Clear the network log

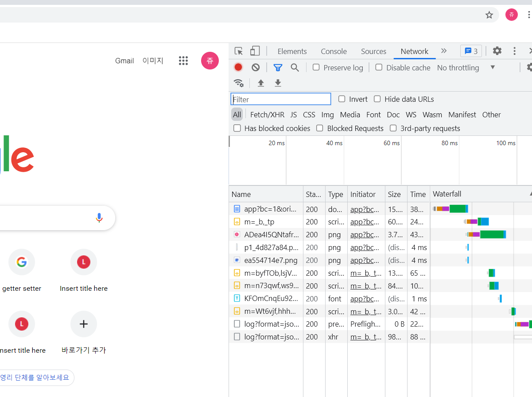[256, 67]
